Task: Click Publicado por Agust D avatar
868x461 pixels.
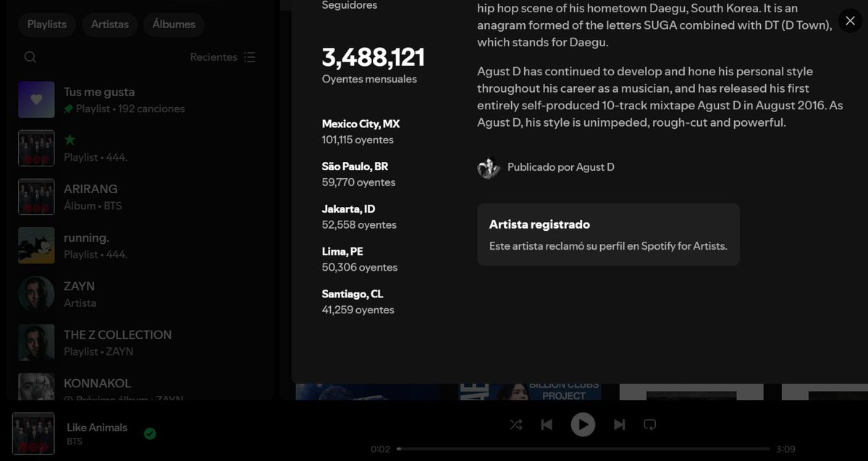Action: 489,167
